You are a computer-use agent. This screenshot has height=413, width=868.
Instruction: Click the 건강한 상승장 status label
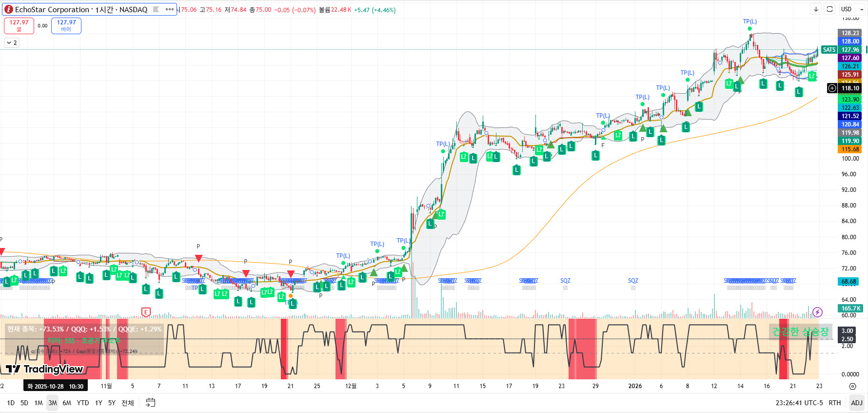[x=800, y=332]
